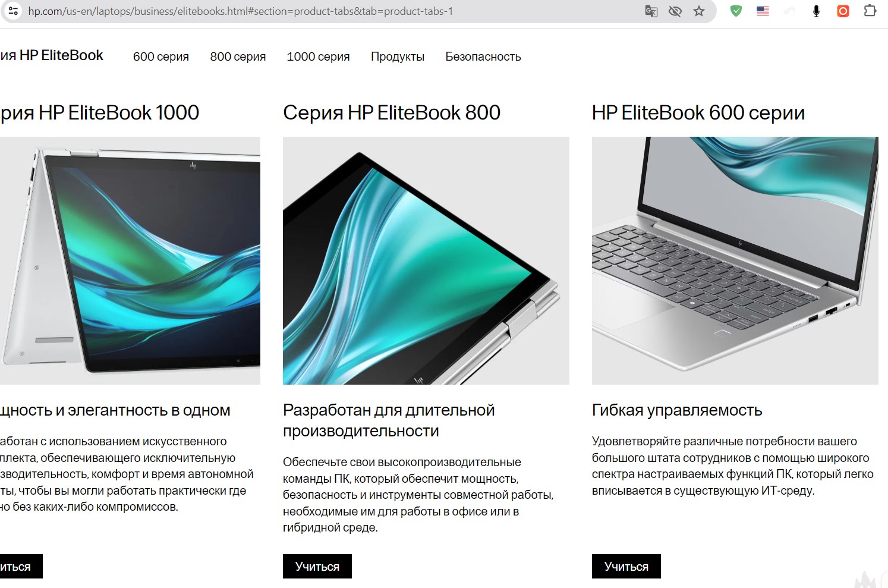
Task: Open the extensions puzzle piece menu
Action: click(x=870, y=11)
